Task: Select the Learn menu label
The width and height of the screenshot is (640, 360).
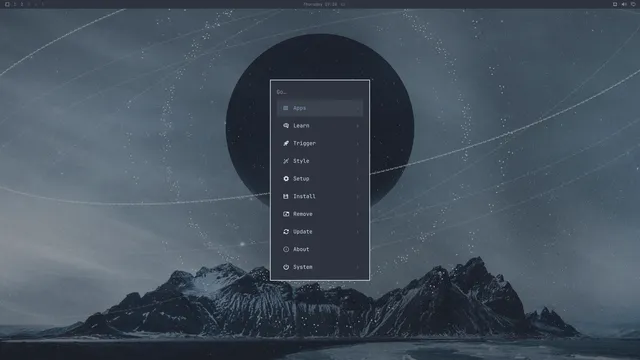Action: coord(301,126)
